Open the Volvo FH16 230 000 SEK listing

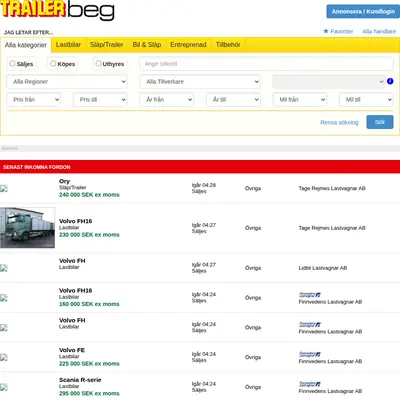pos(76,221)
